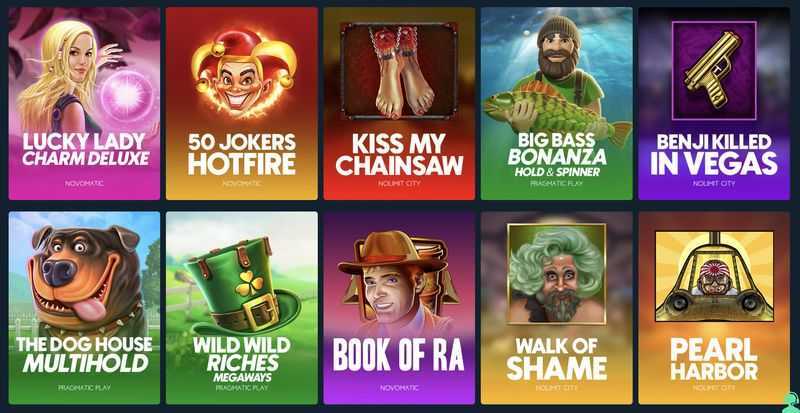Click Pragmatic Play label under Dog House Multihold

(x=84, y=388)
